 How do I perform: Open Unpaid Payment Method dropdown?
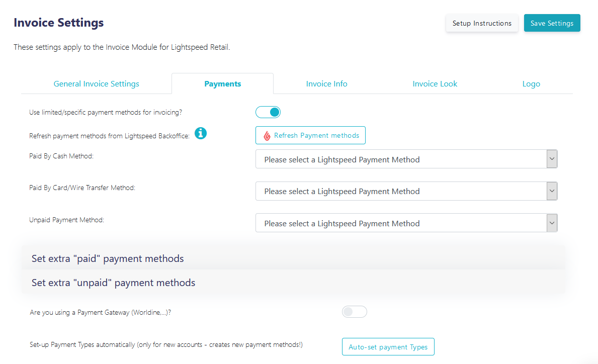[x=406, y=223]
